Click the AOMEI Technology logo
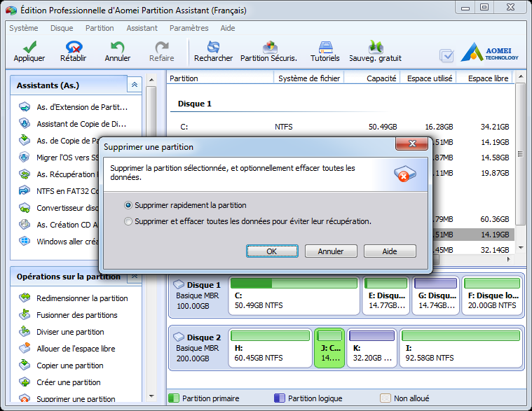532x411 pixels. coord(489,53)
